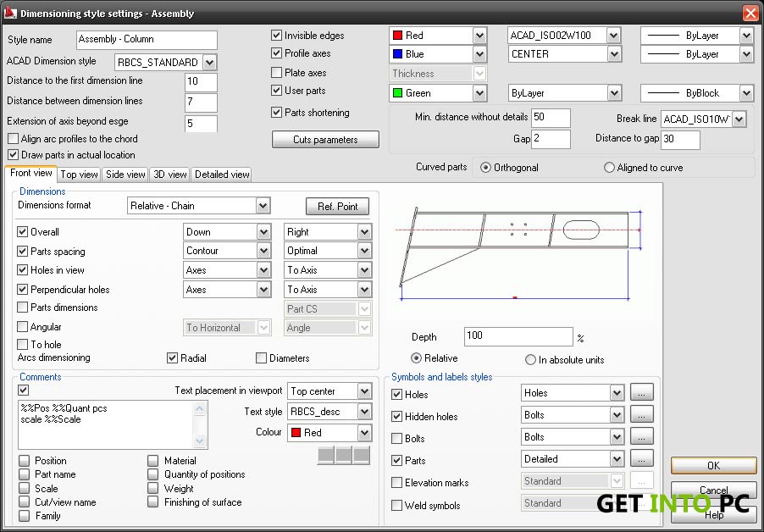Click the front view preview drawing

click(x=520, y=253)
